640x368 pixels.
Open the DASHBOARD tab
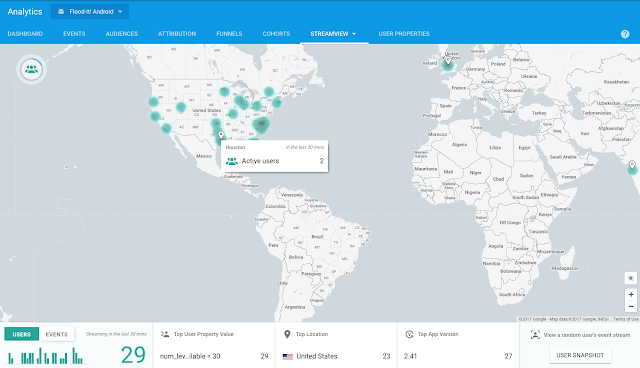click(25, 34)
